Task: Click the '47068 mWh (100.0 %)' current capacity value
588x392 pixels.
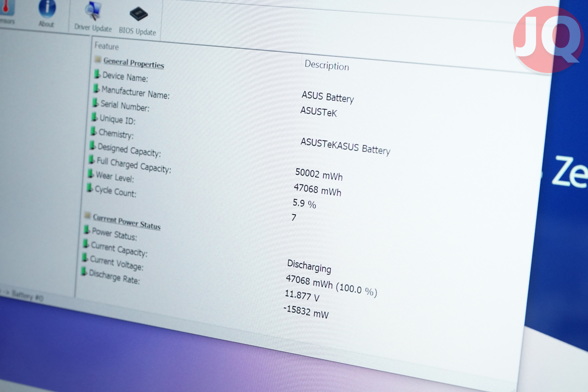Action: [331, 286]
